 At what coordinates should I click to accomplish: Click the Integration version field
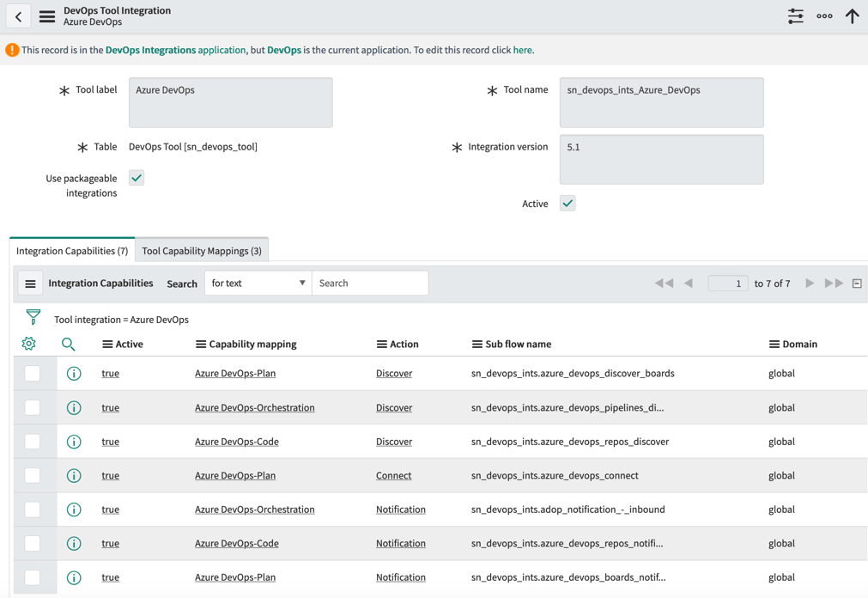coord(662,160)
